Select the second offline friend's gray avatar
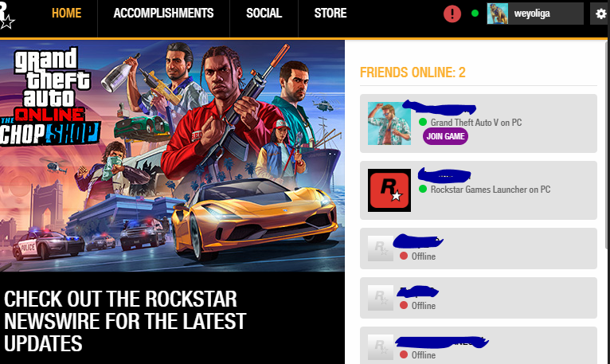The height and width of the screenshot is (364, 610). [381, 298]
